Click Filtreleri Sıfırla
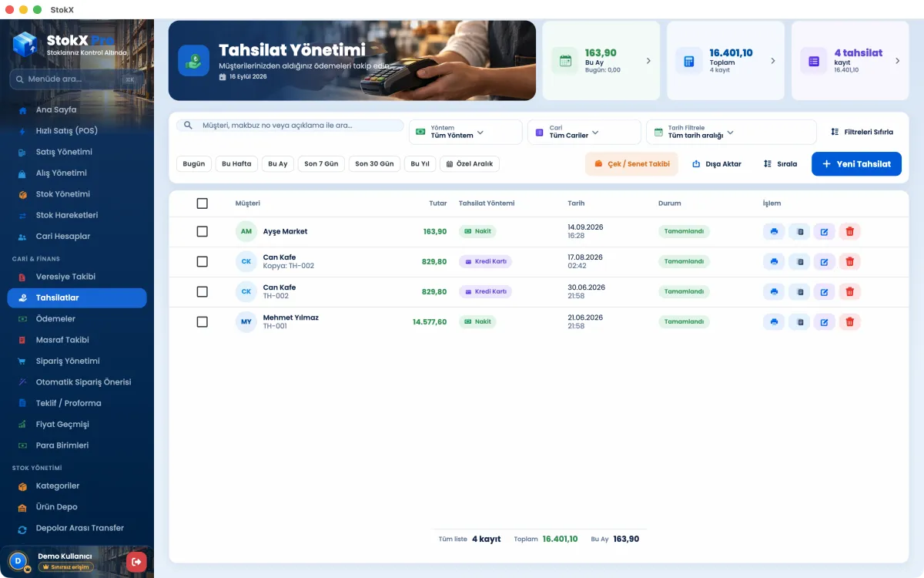The height and width of the screenshot is (578, 924). tap(862, 132)
